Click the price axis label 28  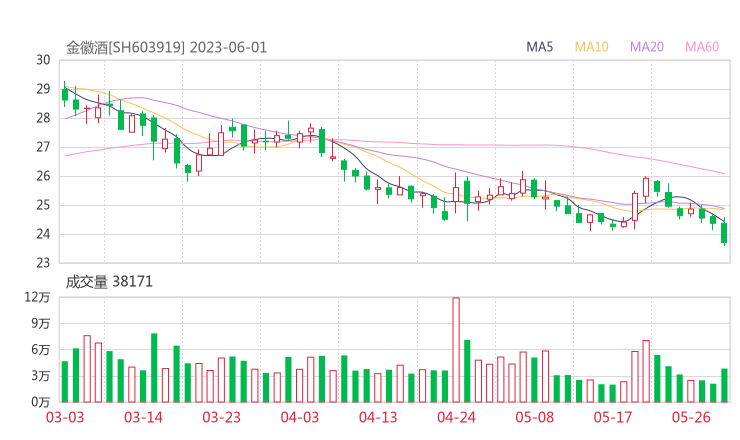[x=43, y=118]
